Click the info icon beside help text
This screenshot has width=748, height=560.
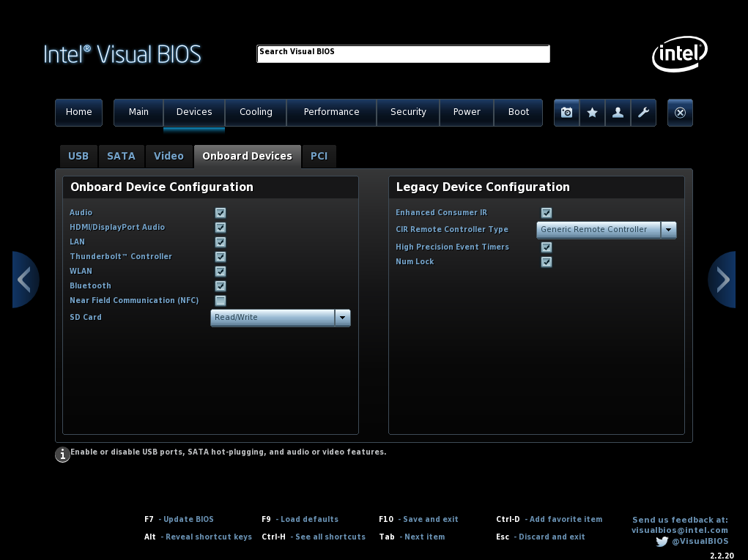[62, 455]
